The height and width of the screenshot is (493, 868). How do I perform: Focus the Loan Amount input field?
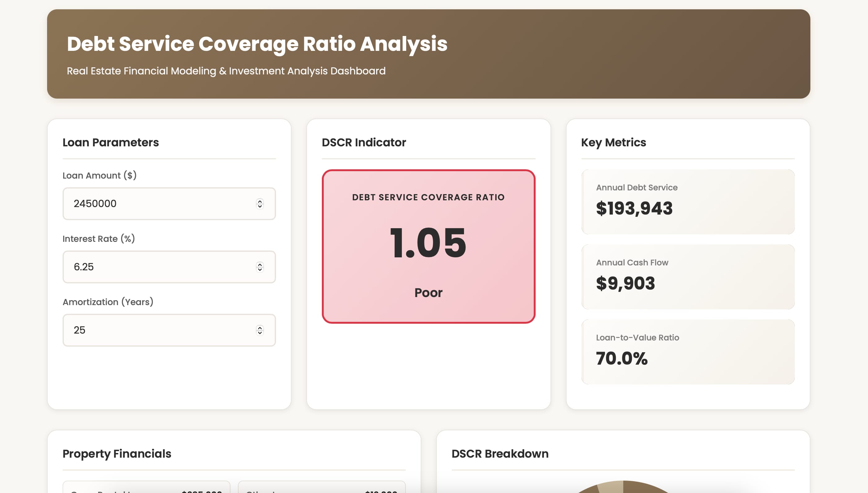[x=169, y=203]
